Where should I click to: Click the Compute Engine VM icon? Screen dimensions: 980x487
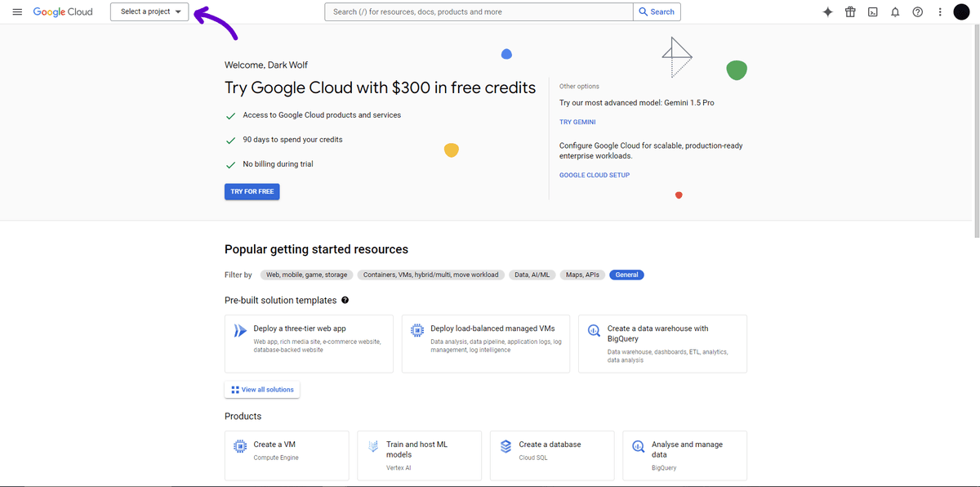[240, 446]
